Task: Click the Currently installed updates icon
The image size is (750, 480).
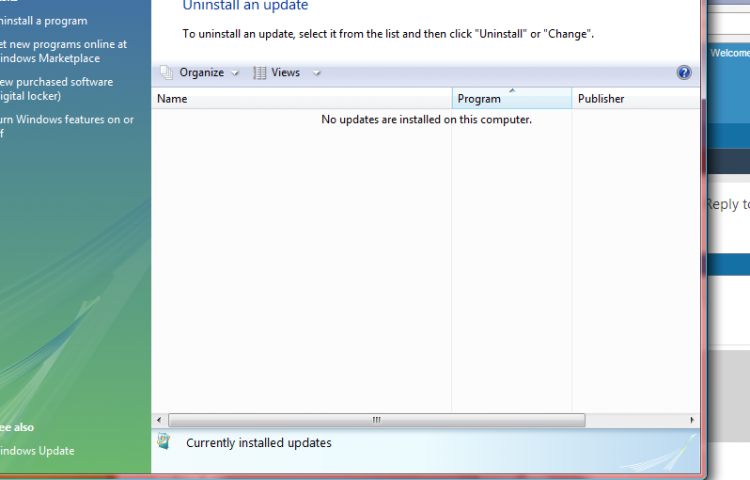Action: point(166,442)
